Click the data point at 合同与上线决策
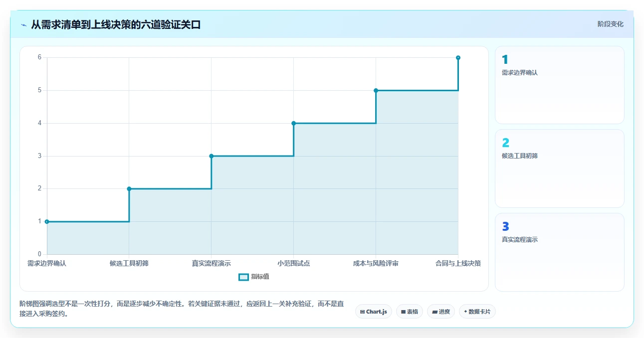 click(458, 58)
